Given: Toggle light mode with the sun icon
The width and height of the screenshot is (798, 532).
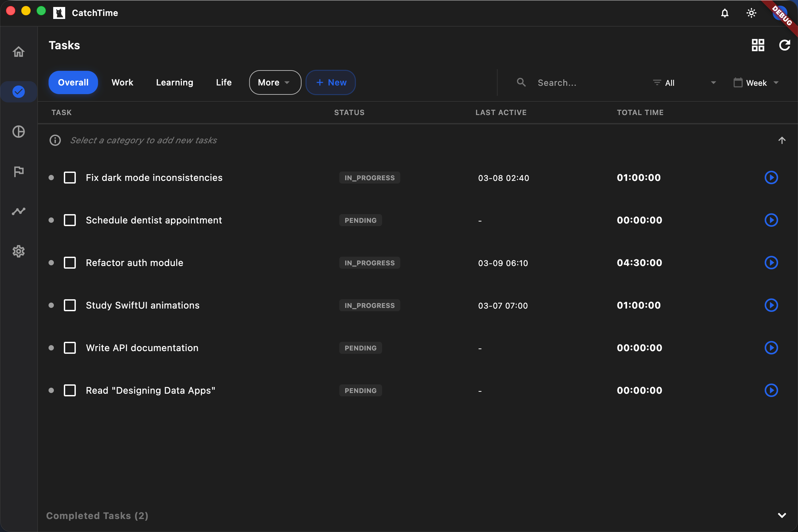Looking at the screenshot, I should pyautogui.click(x=751, y=13).
